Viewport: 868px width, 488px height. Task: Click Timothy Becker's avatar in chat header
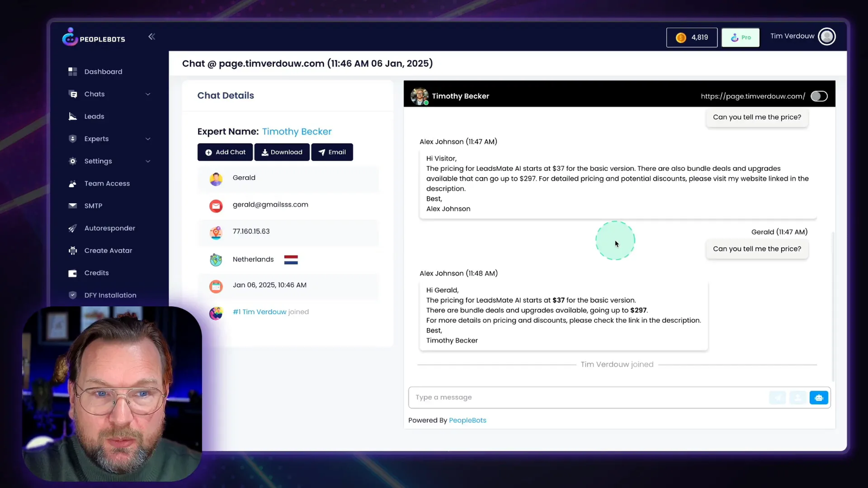tap(419, 96)
